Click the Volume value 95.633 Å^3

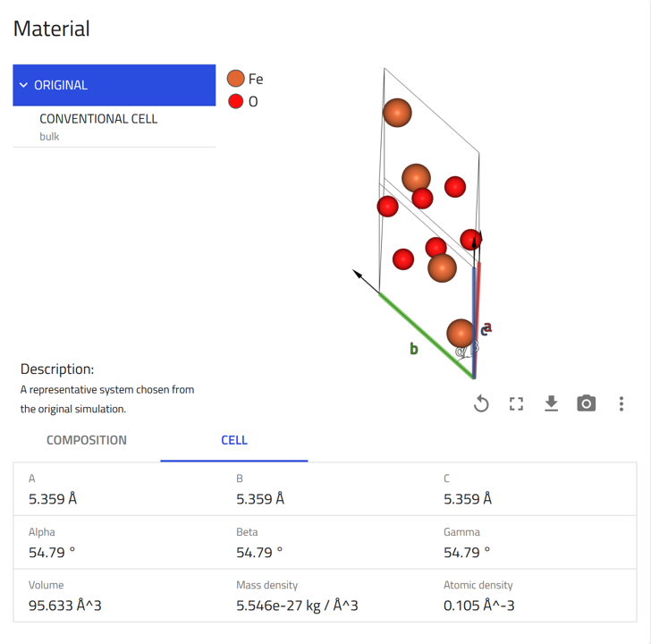(x=65, y=606)
